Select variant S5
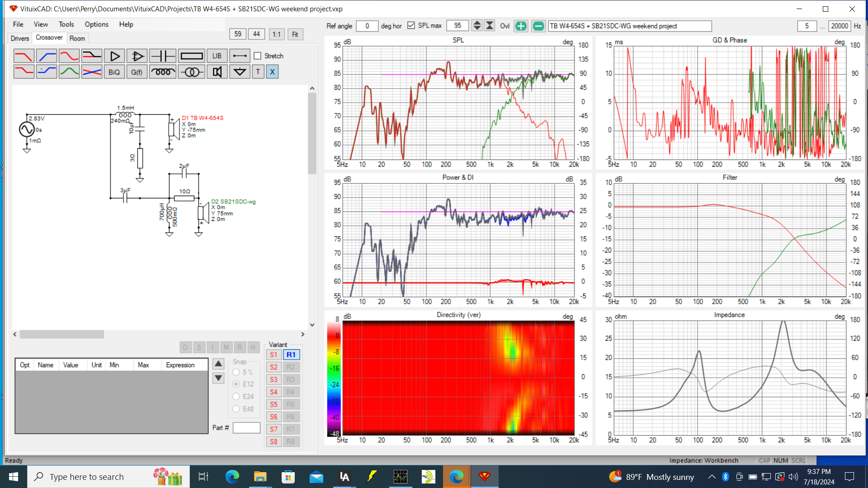 point(274,404)
